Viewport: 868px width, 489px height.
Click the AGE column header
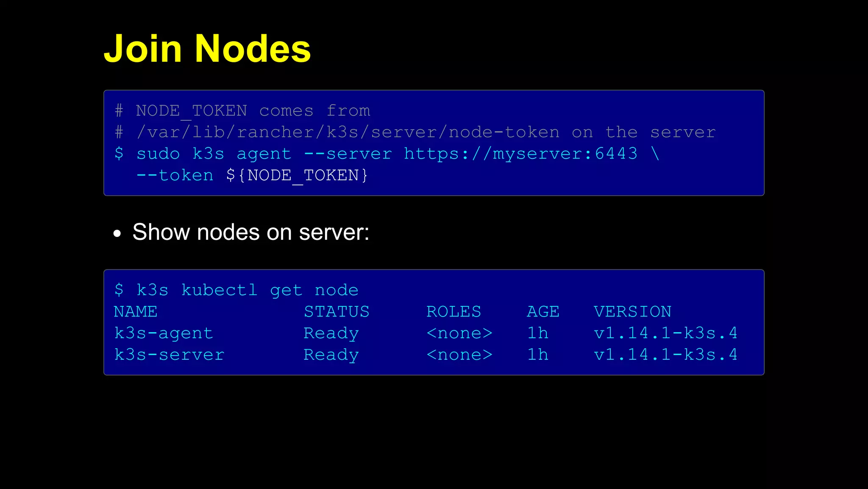point(543,312)
